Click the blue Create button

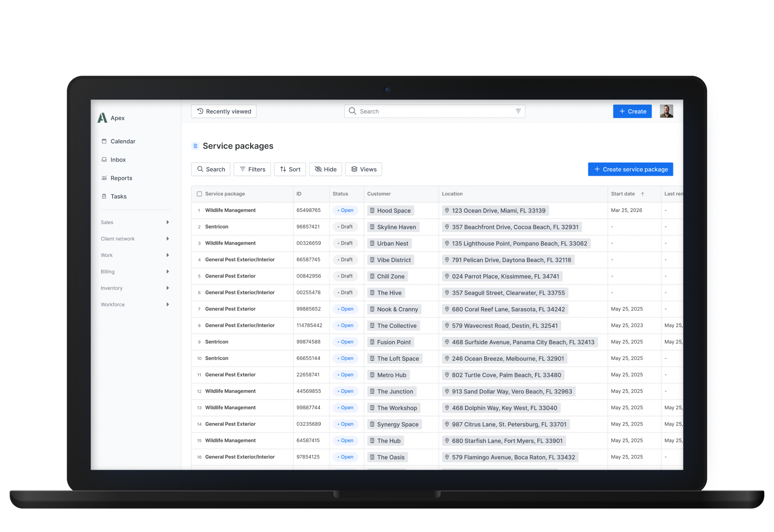[x=632, y=111]
